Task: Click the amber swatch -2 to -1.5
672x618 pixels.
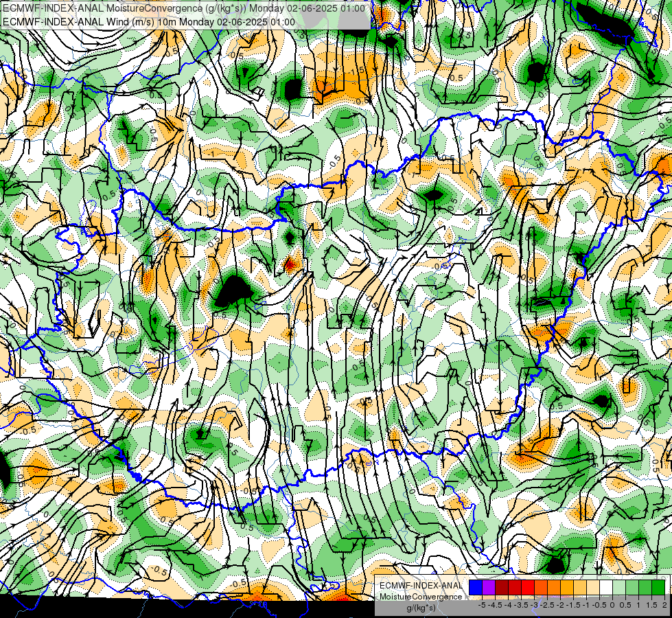Action: (x=567, y=587)
